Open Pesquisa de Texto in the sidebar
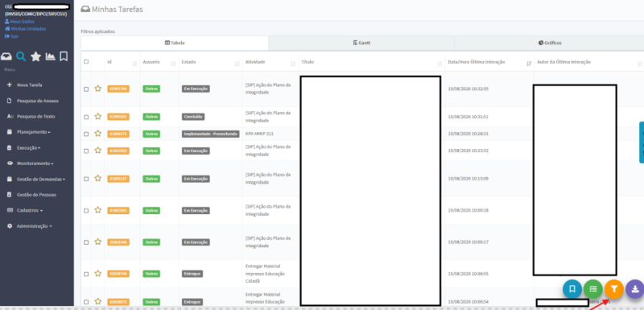 pos(35,116)
